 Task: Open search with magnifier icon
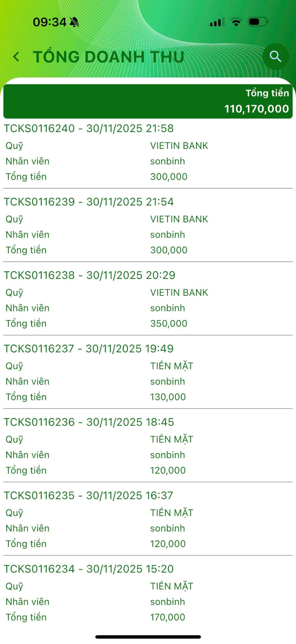click(x=275, y=57)
